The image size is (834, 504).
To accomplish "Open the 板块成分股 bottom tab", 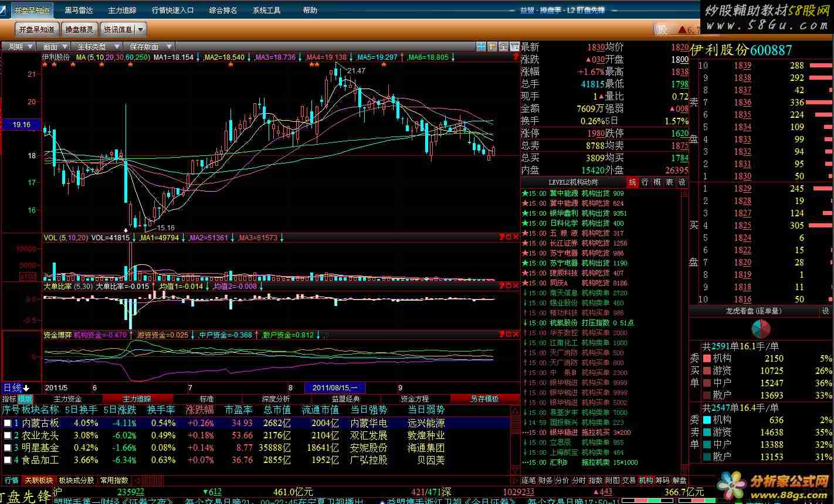I will coord(76,480).
